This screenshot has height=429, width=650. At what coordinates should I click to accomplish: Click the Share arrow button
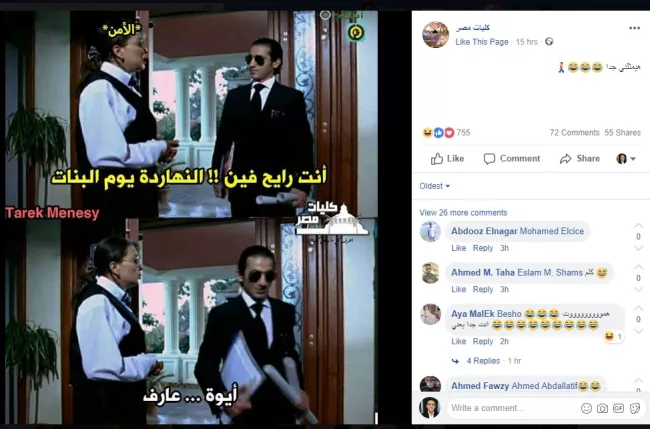pyautogui.click(x=580, y=159)
